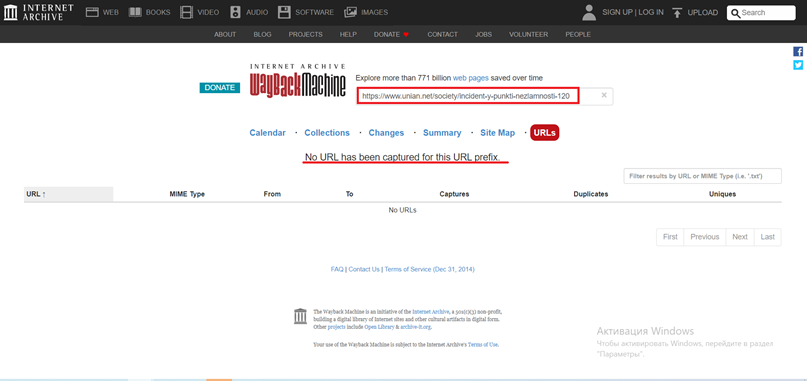The image size is (807, 381).
Task: Switch to the Summary tab
Action: (x=442, y=133)
